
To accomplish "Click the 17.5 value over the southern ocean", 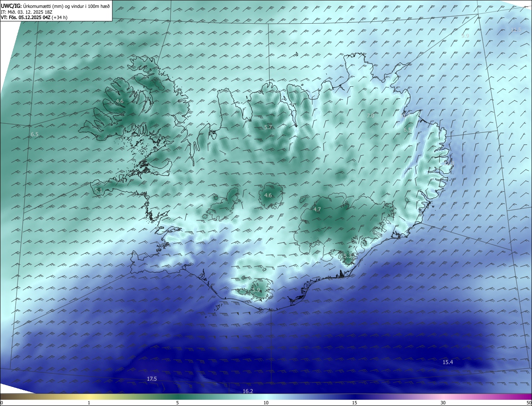I will (152, 379).
